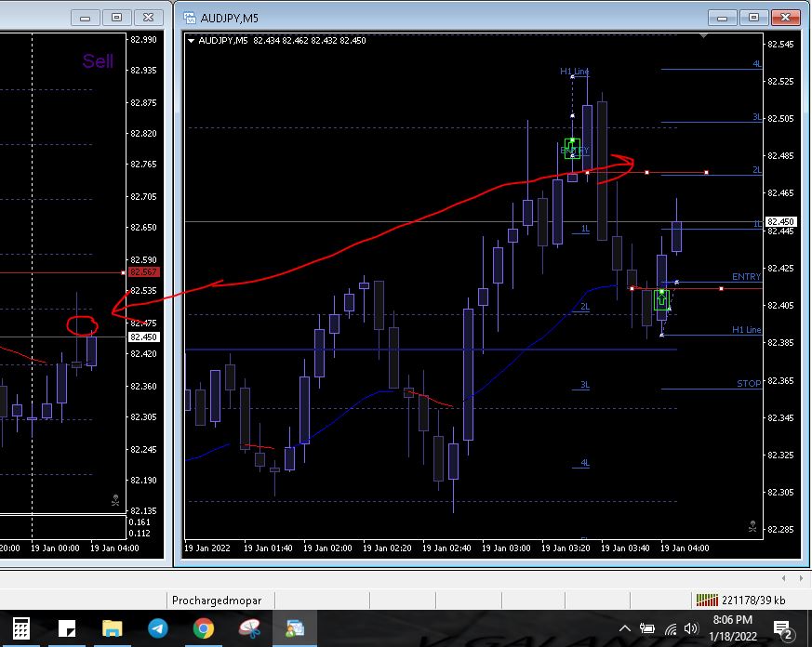The width and height of the screenshot is (812, 647).
Task: Click the 19 Jan 2022 time label
Action: 207,548
